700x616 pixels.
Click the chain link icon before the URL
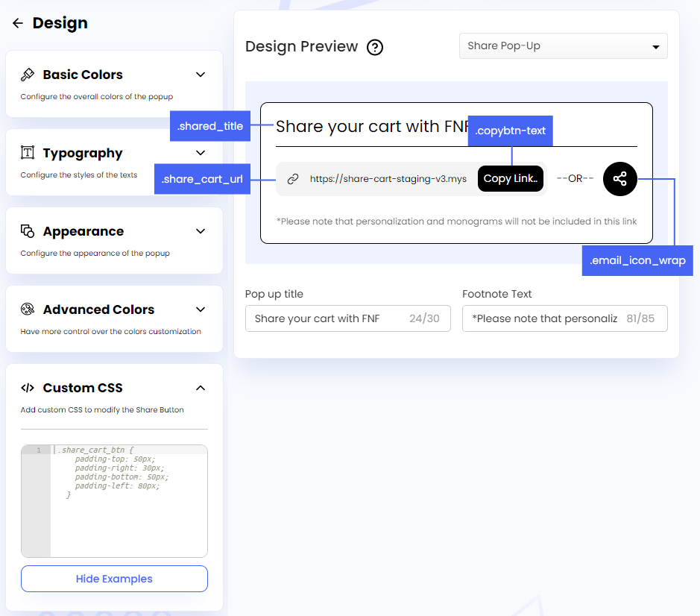coord(292,179)
